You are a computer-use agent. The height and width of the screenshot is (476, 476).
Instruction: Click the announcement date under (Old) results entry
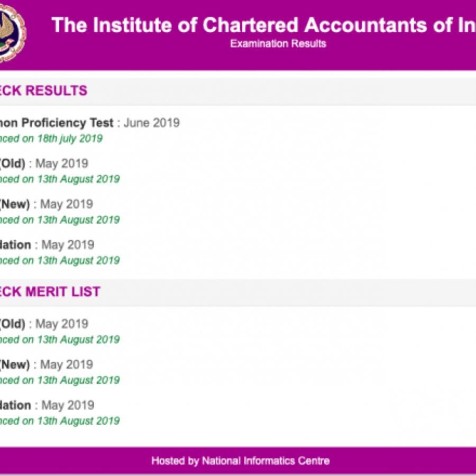(59, 179)
